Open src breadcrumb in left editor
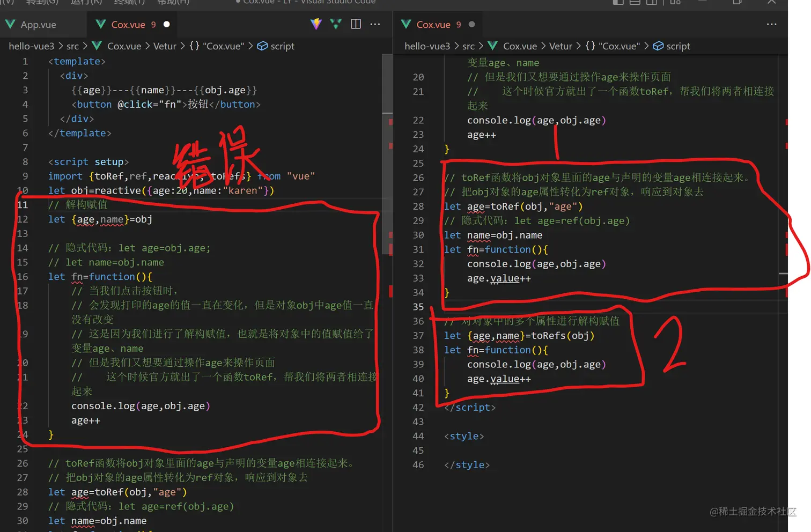 click(x=72, y=46)
